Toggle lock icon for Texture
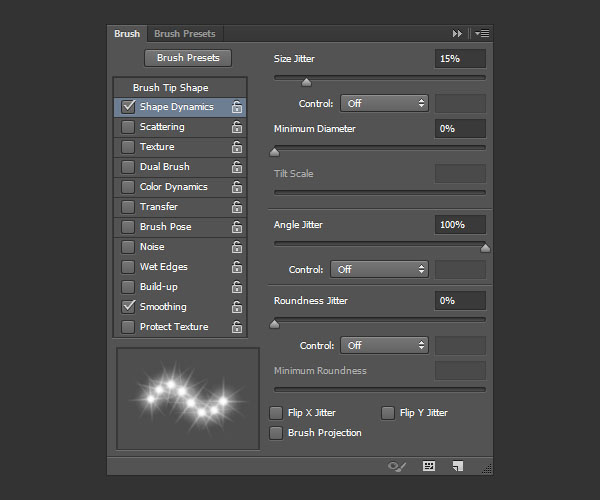 click(x=237, y=147)
